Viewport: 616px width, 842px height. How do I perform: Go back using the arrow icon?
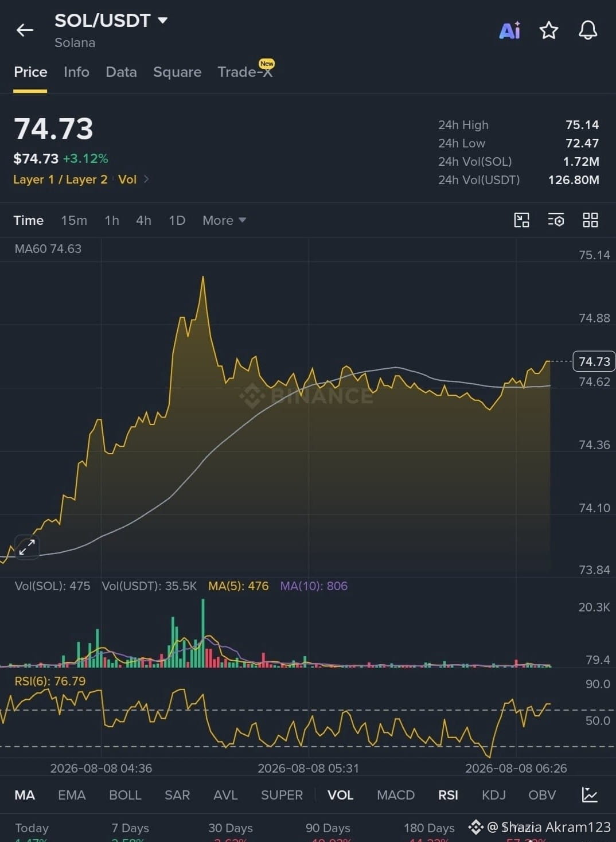pos(25,30)
